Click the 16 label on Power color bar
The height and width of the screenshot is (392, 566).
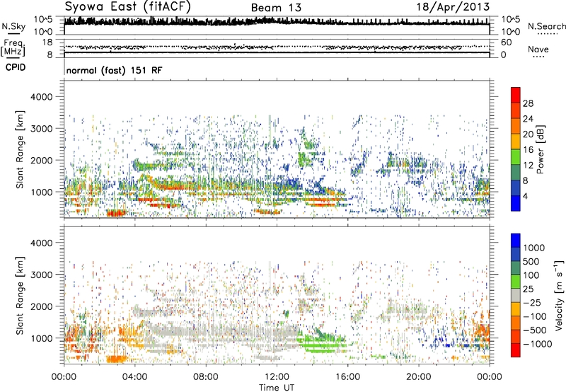528,150
